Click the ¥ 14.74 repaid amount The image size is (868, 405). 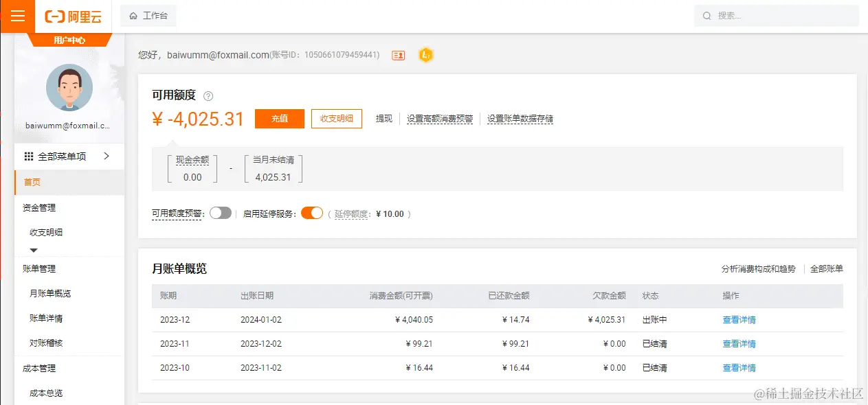pos(515,320)
